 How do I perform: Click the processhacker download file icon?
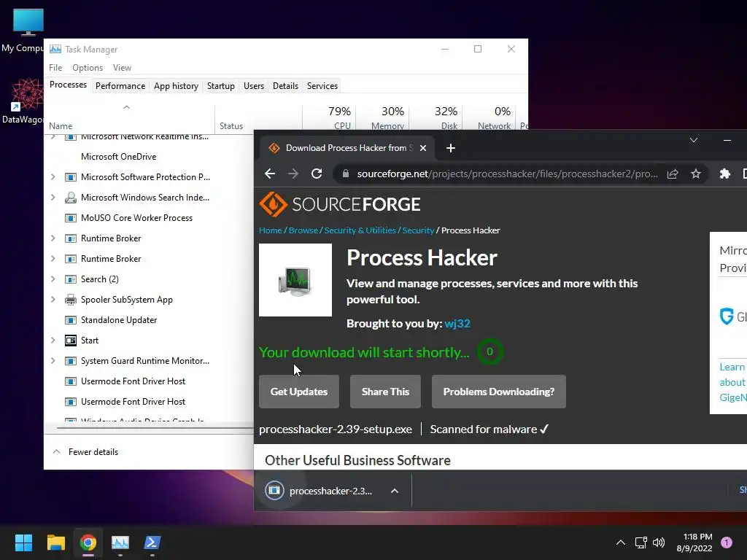[x=274, y=491]
